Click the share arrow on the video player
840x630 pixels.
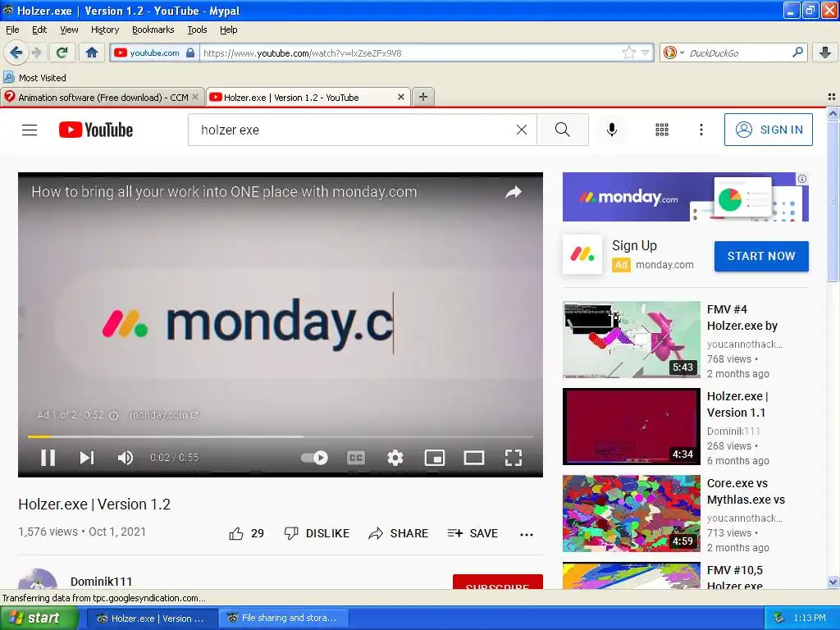click(x=514, y=192)
